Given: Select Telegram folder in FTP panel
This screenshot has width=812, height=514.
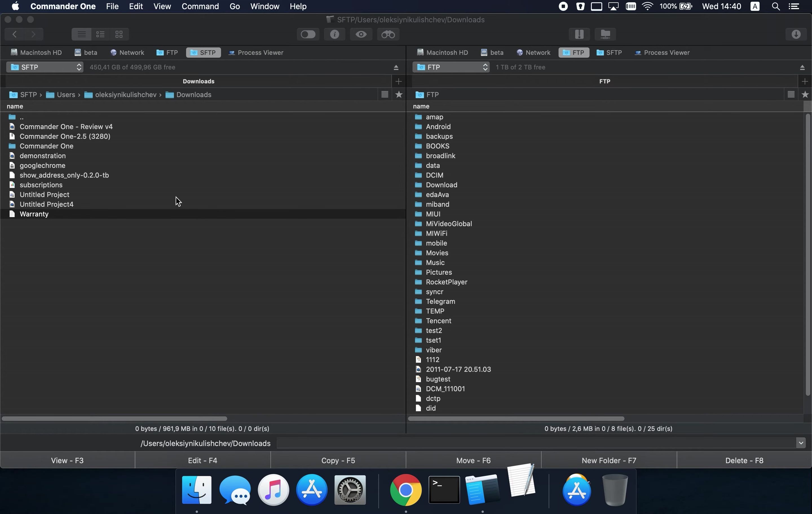Looking at the screenshot, I should click(605, 301).
